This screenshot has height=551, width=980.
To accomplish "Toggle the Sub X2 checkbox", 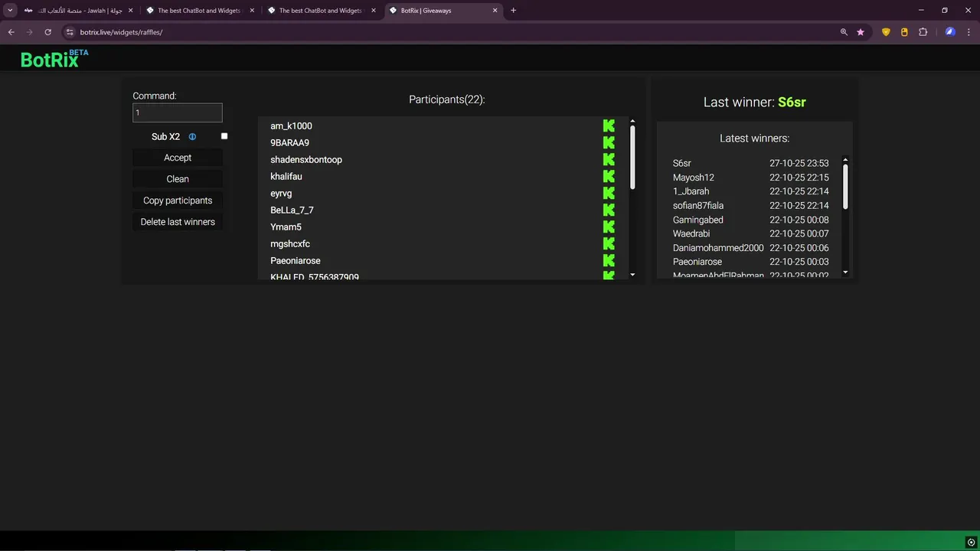I will click(224, 136).
